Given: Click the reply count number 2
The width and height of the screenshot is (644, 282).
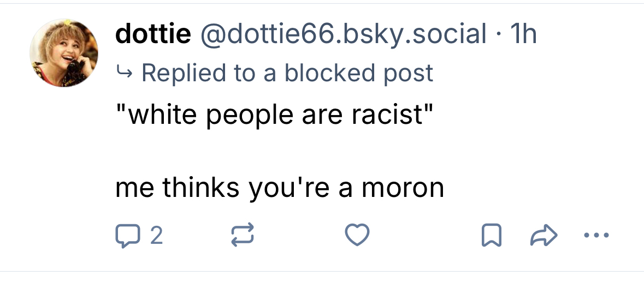Looking at the screenshot, I should click(156, 236).
